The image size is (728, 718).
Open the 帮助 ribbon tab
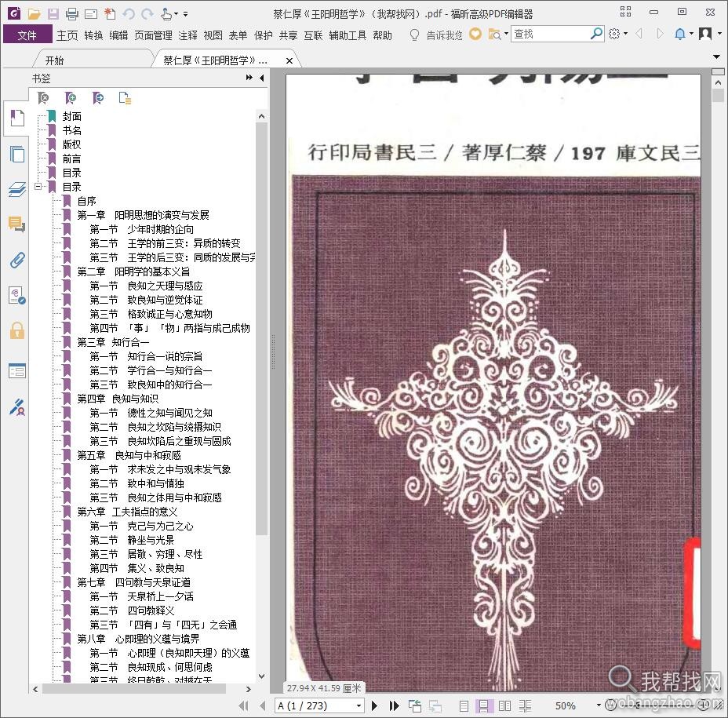pyautogui.click(x=382, y=35)
